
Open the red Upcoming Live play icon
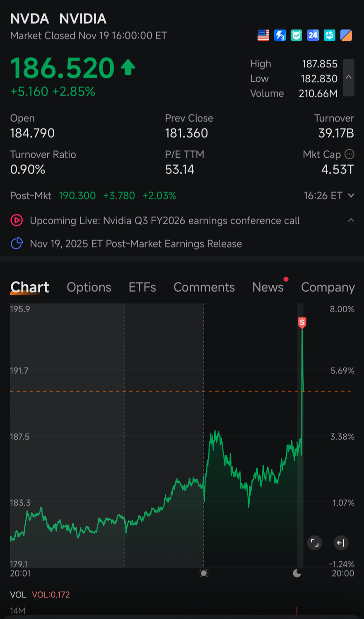click(17, 220)
